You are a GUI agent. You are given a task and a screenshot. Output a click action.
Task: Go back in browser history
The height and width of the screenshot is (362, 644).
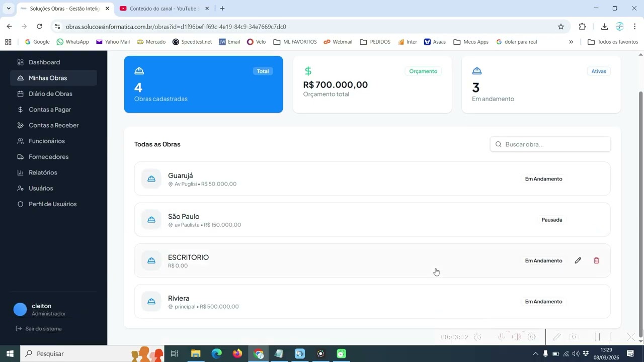coord(9,27)
